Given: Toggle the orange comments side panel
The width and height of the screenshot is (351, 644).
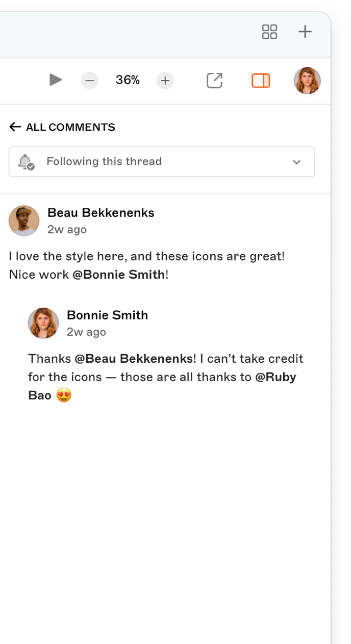Looking at the screenshot, I should point(261,81).
